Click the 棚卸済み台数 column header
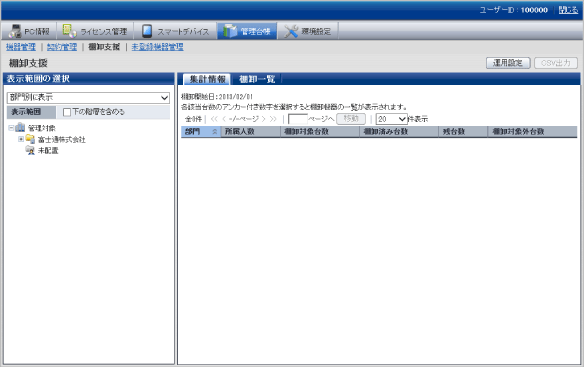 point(399,132)
